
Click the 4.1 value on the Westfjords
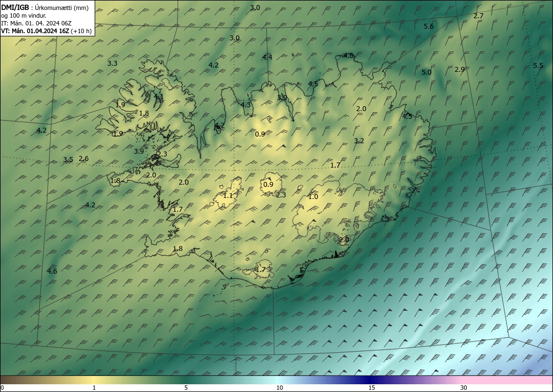[x=159, y=97]
